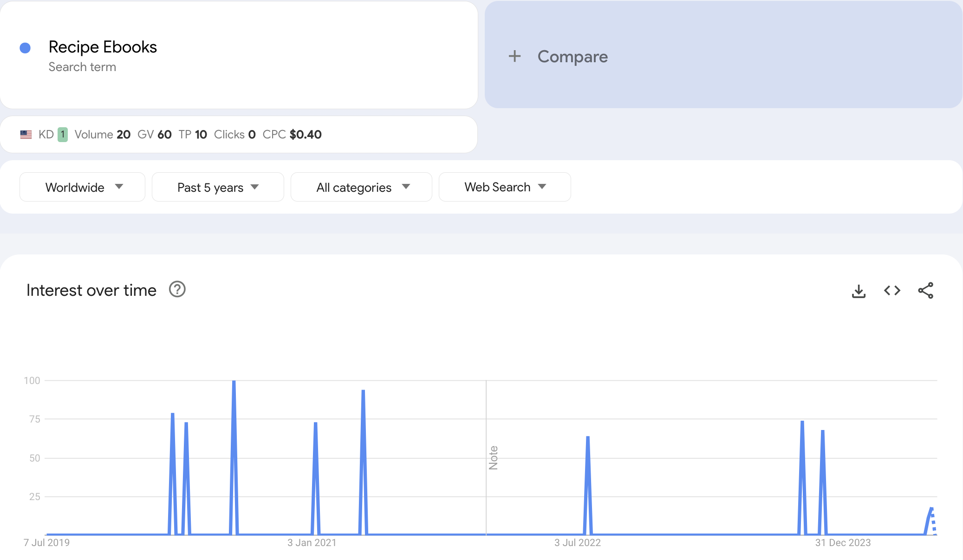Click the share chart icon
963x560 pixels.
coord(925,291)
